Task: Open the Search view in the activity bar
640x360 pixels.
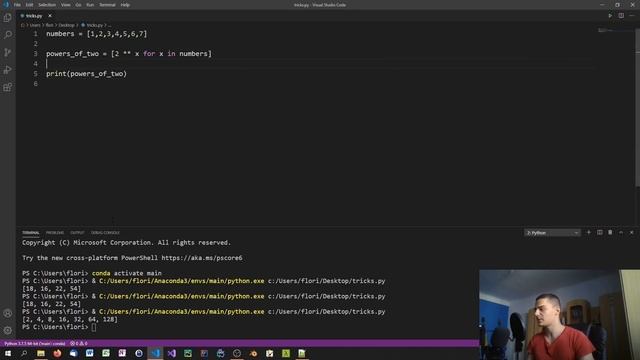Action: click(x=7, y=35)
